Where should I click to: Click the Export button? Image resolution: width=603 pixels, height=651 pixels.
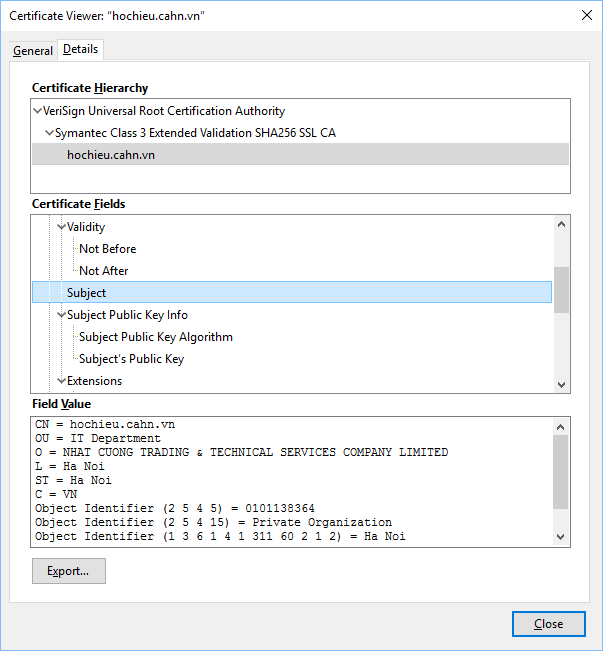(x=68, y=571)
